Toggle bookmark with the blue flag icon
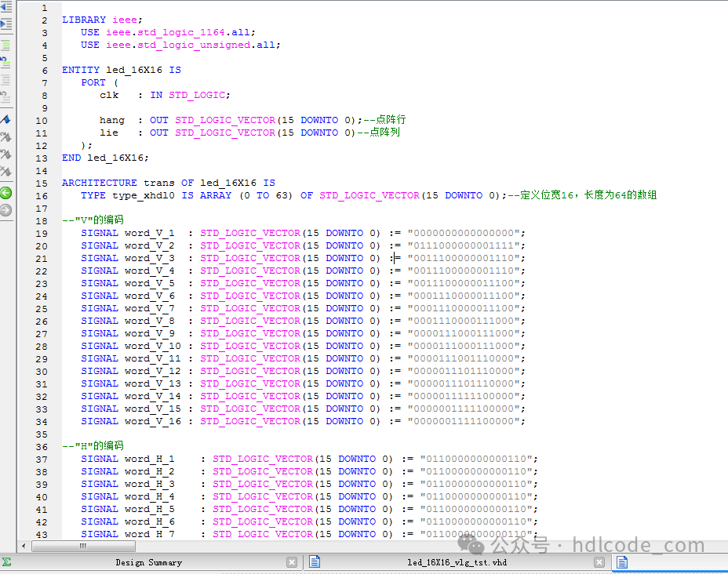The height and width of the screenshot is (574, 728). click(5, 119)
